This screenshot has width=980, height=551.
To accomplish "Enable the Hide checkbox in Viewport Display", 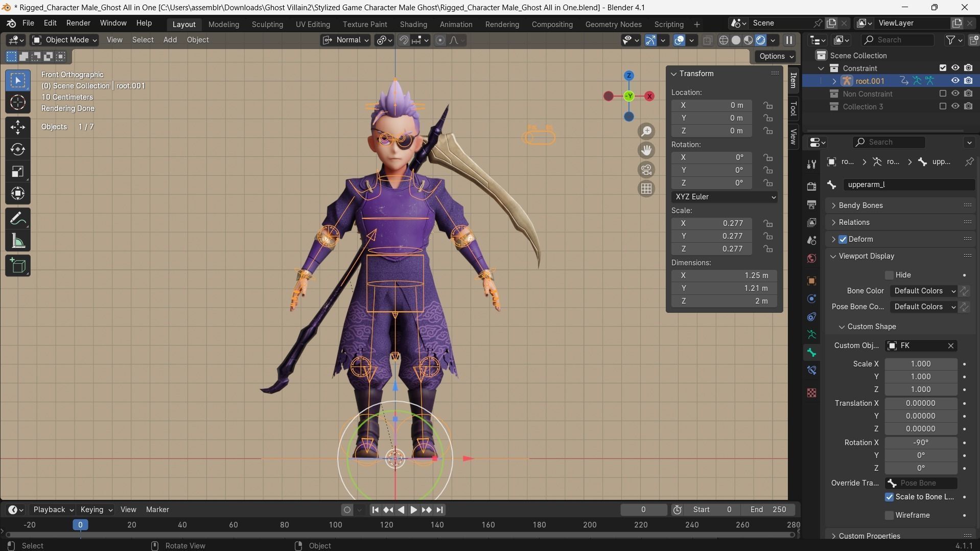I will pyautogui.click(x=889, y=275).
